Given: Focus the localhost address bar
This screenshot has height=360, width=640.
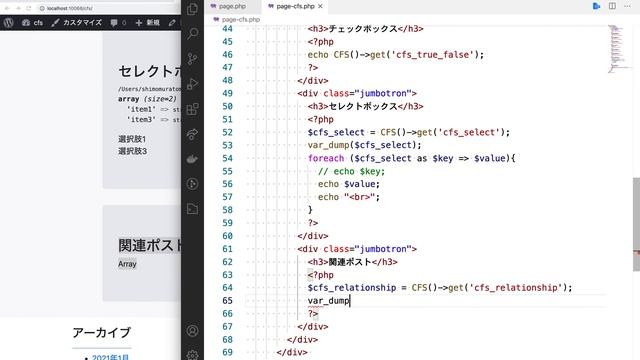Looking at the screenshot, I should [108, 8].
